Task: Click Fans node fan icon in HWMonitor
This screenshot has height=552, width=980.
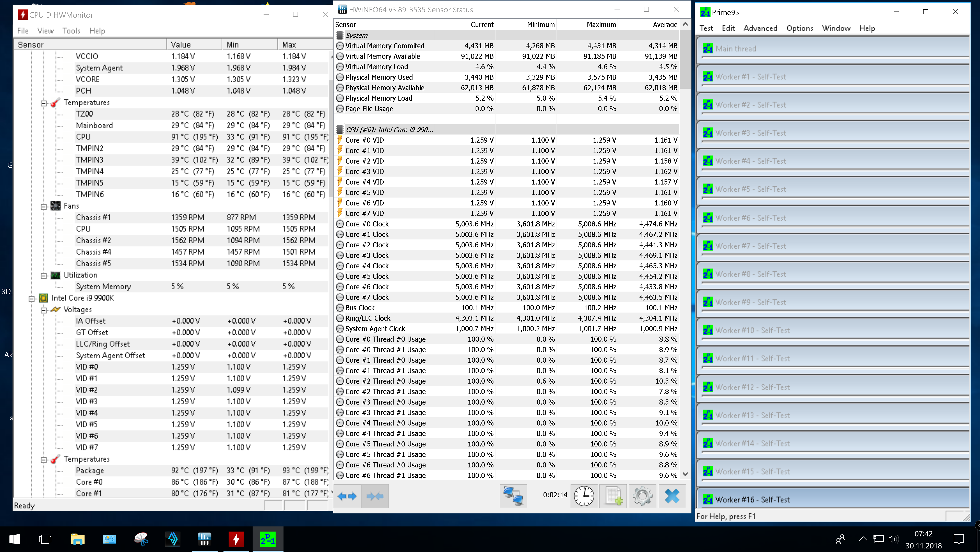Action: tap(55, 206)
